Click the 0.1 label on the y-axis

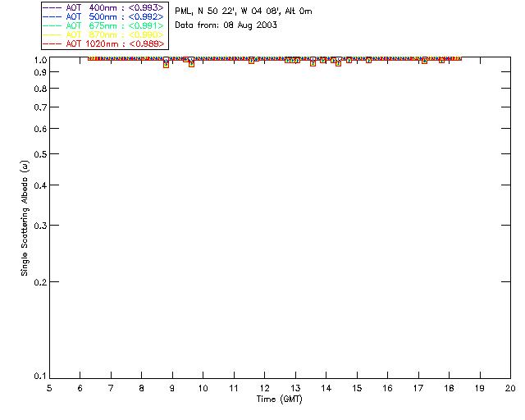(40, 377)
